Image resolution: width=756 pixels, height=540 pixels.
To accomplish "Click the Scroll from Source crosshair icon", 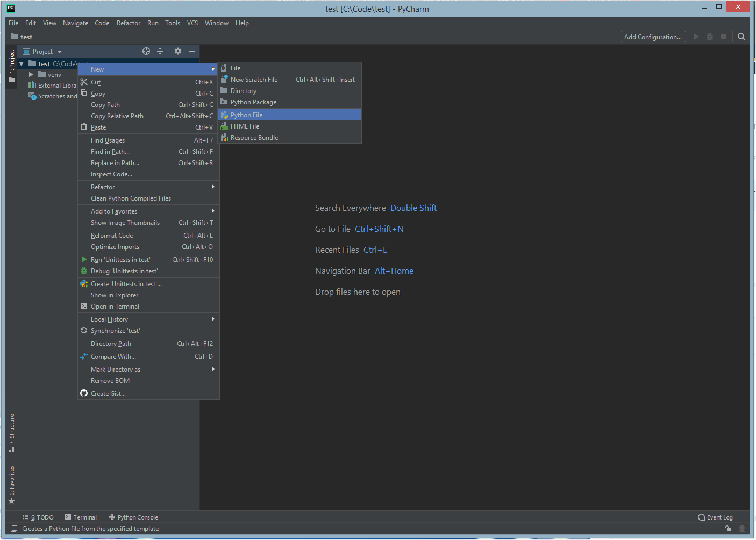I will click(146, 51).
